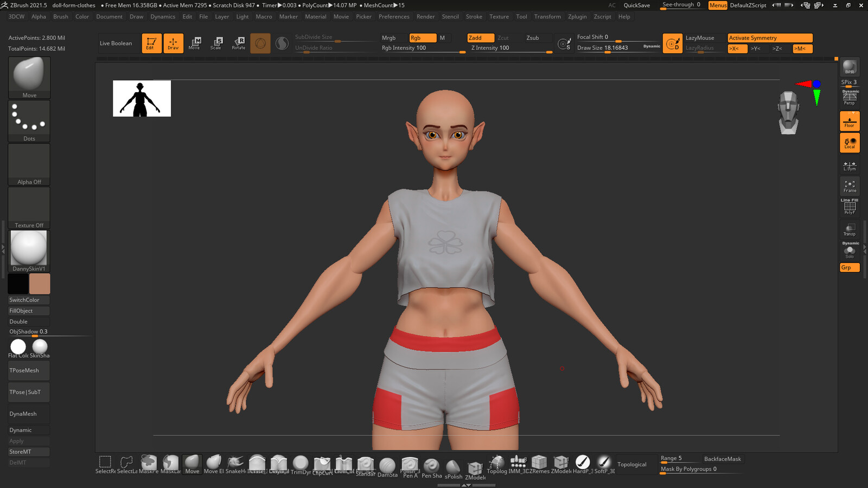
Task: Open the Dynamics menu
Action: [x=163, y=17]
